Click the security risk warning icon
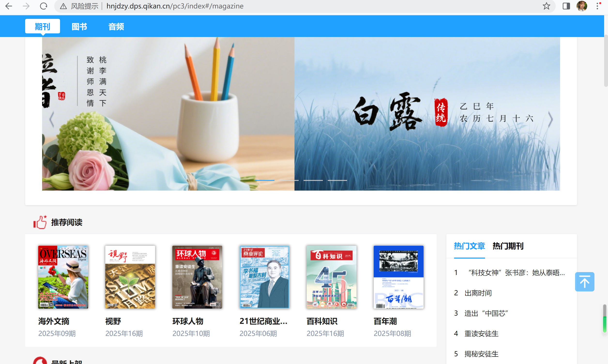The image size is (608, 364). [x=63, y=6]
